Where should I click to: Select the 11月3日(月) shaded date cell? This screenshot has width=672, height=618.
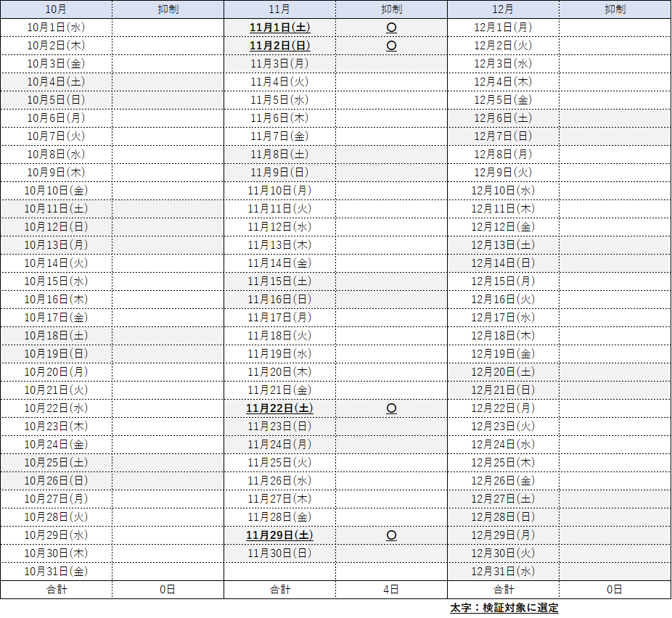(x=279, y=64)
